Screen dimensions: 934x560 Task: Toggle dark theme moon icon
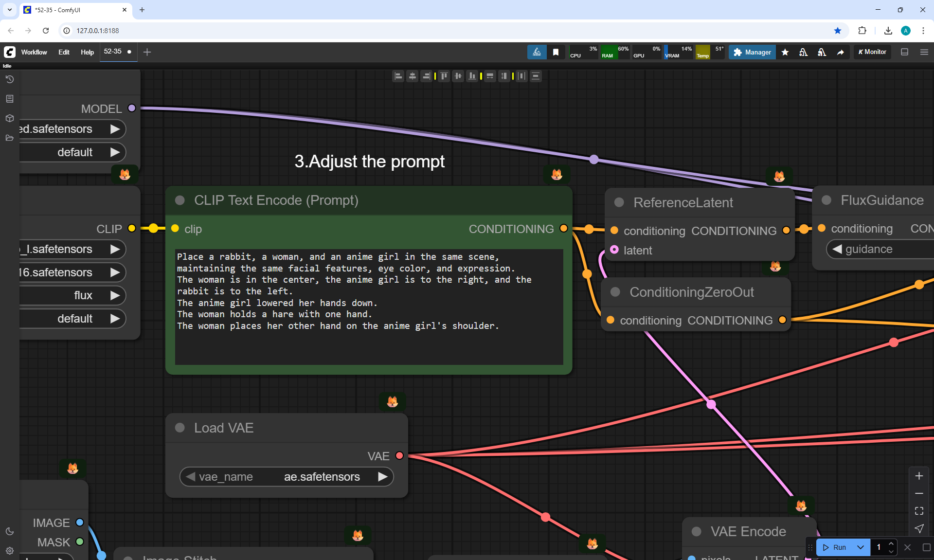[x=9, y=531]
